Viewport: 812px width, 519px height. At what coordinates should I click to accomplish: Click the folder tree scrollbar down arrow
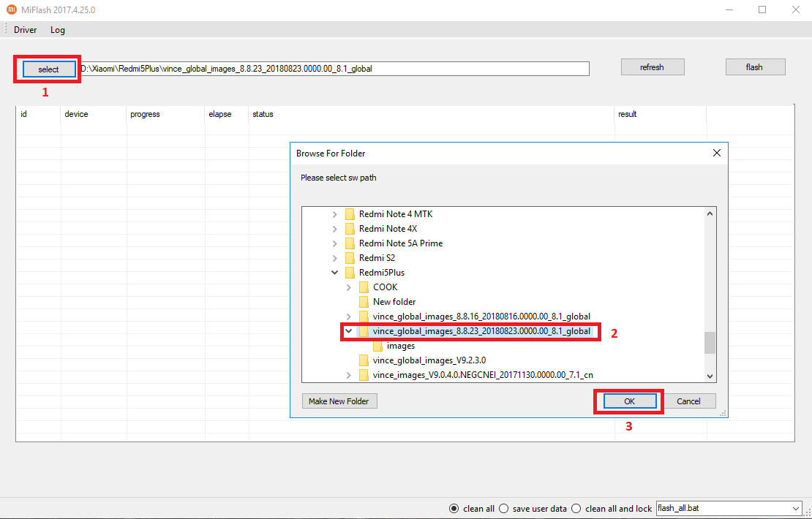coord(710,376)
